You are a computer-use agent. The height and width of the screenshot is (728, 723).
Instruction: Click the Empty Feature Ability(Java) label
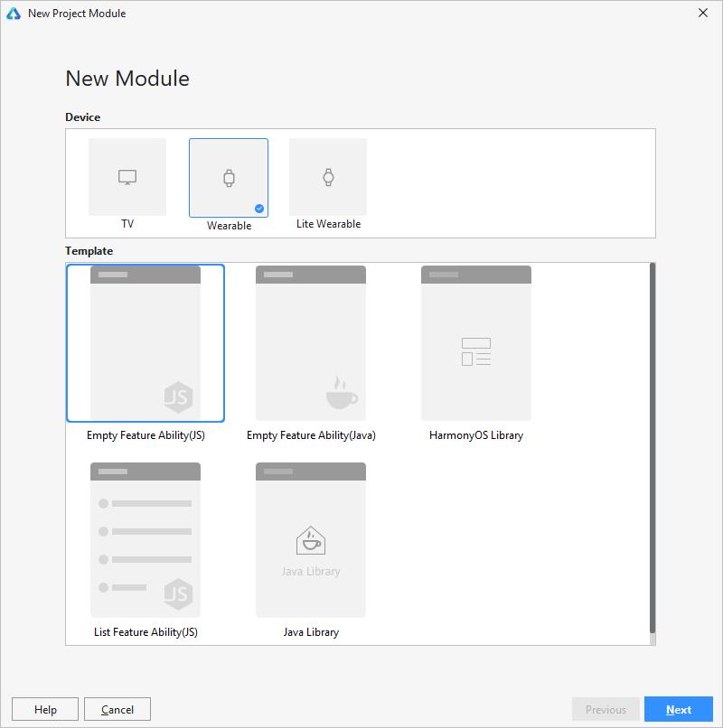tap(311, 435)
